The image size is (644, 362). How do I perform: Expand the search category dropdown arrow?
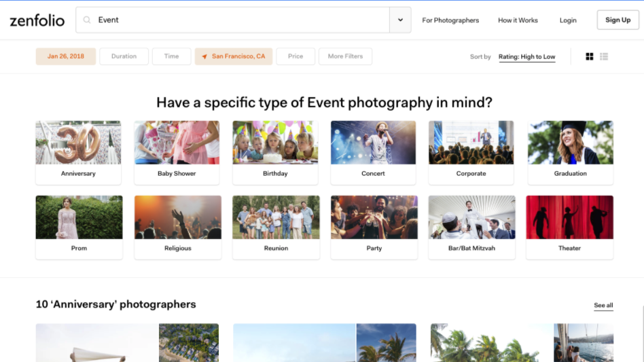point(400,20)
